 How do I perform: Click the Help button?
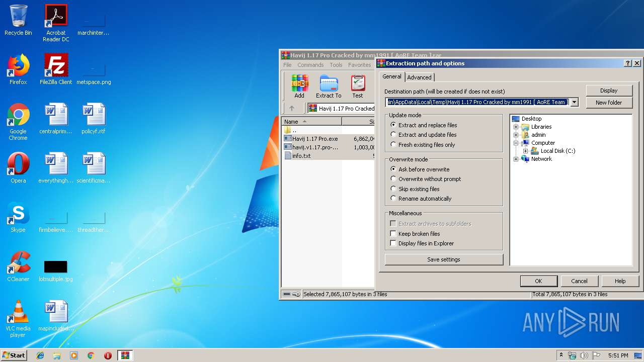(x=620, y=281)
